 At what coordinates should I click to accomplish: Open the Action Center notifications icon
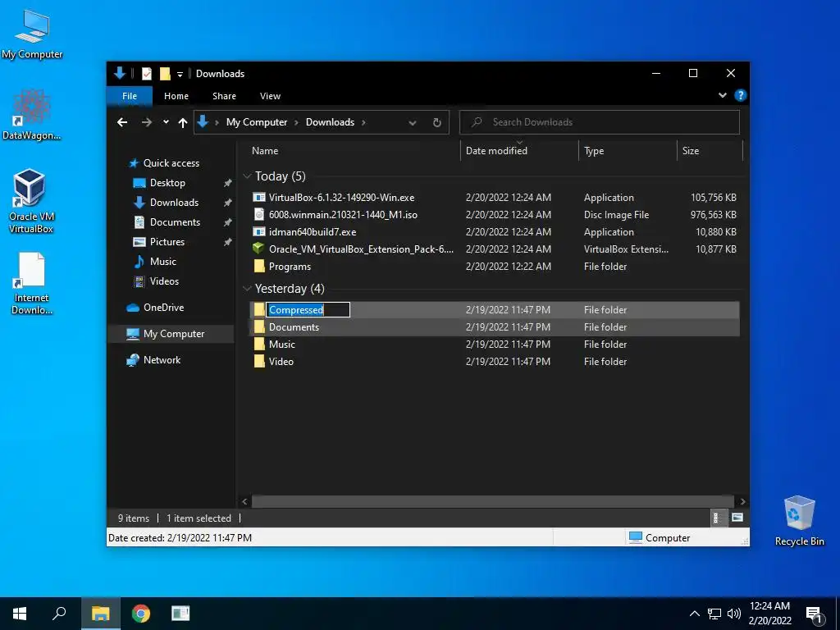(815, 614)
